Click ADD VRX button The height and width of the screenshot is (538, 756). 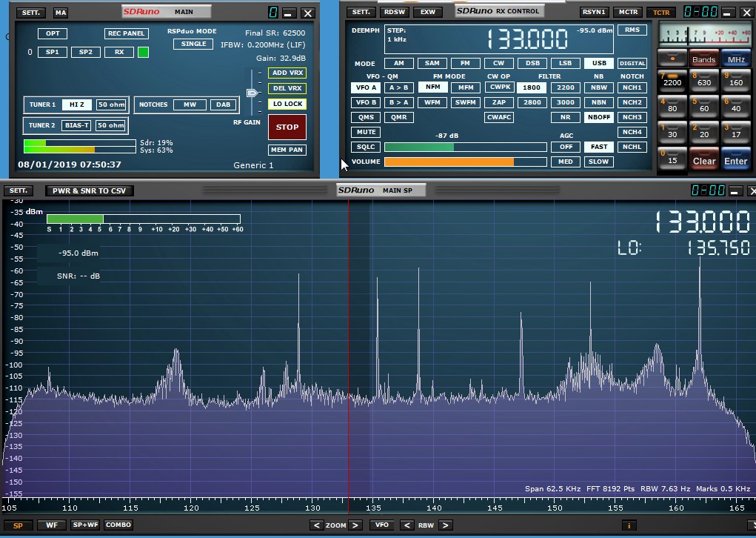[x=287, y=73]
